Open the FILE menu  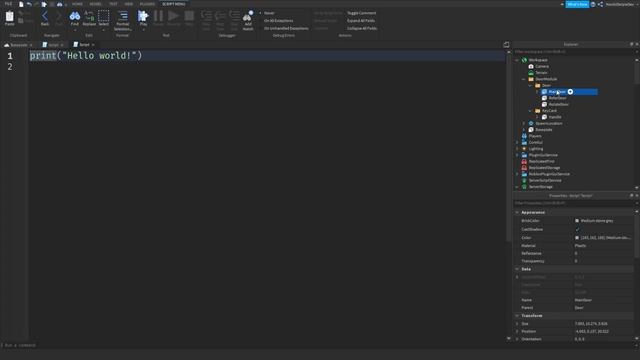coord(8,4)
